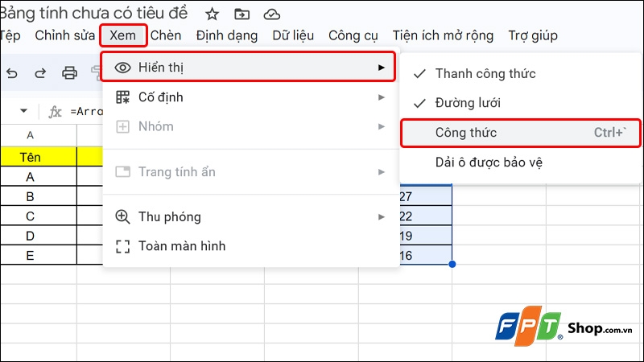Click the formula bar input

click(x=86, y=111)
